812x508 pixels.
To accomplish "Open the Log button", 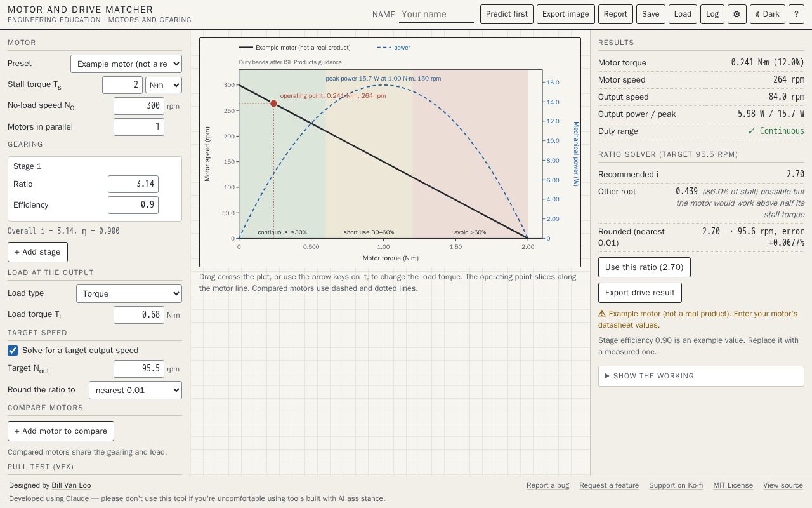I will (712, 14).
